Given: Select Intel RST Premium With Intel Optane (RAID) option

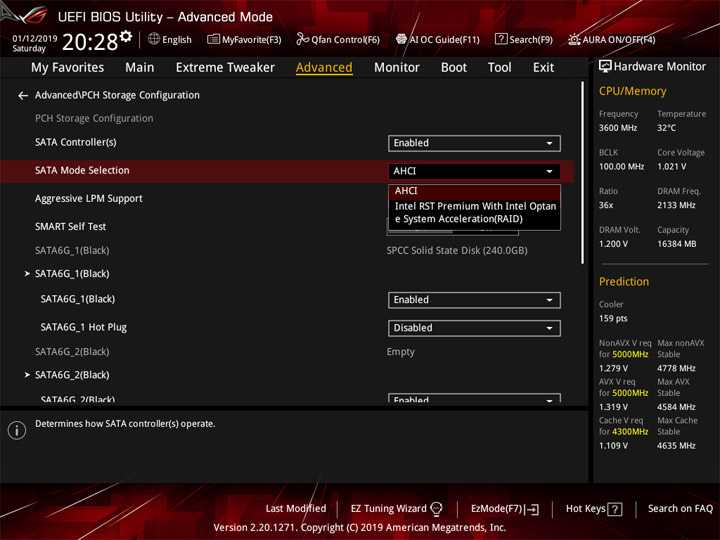Looking at the screenshot, I should pyautogui.click(x=475, y=213).
